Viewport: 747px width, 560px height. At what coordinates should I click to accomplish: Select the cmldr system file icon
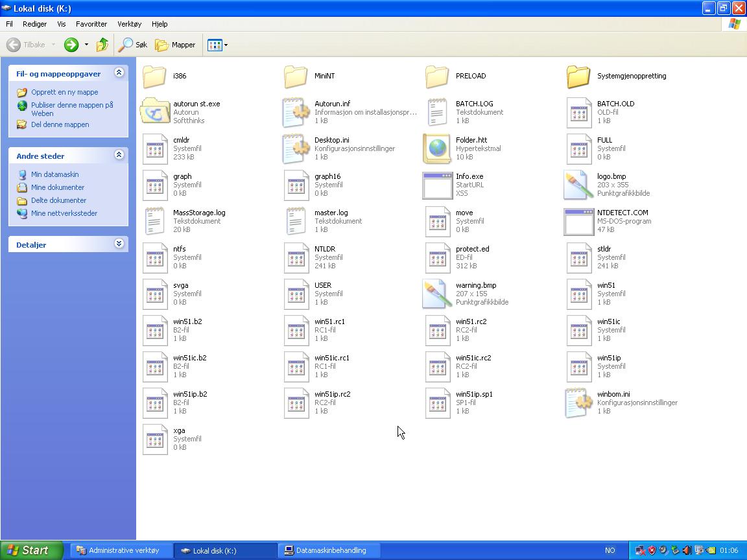155,149
